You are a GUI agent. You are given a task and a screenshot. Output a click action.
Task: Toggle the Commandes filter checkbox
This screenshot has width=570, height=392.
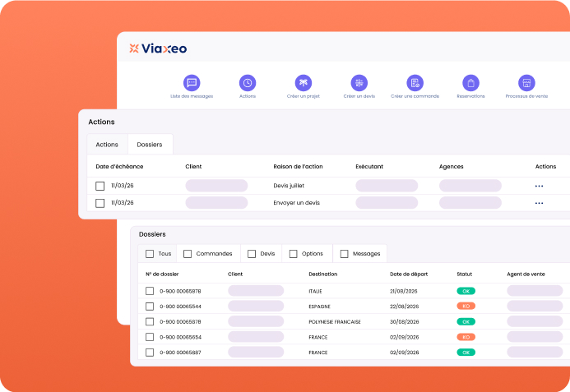[188, 254]
